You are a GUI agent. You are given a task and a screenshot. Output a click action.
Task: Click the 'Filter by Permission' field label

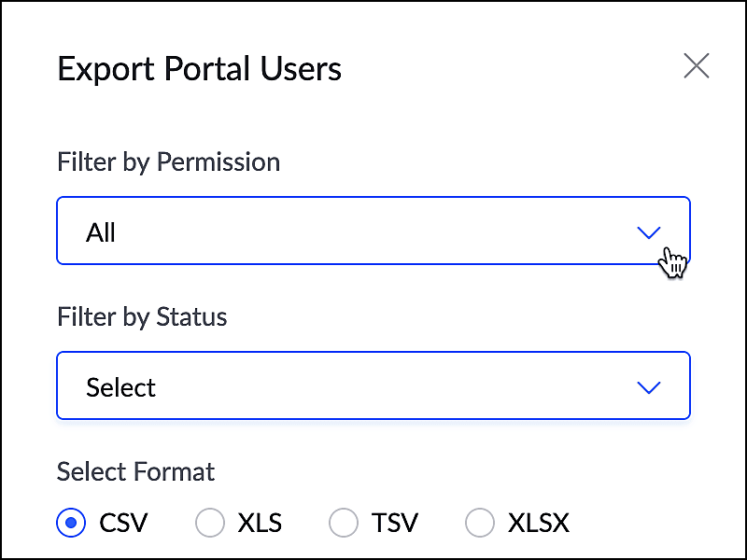point(168,161)
